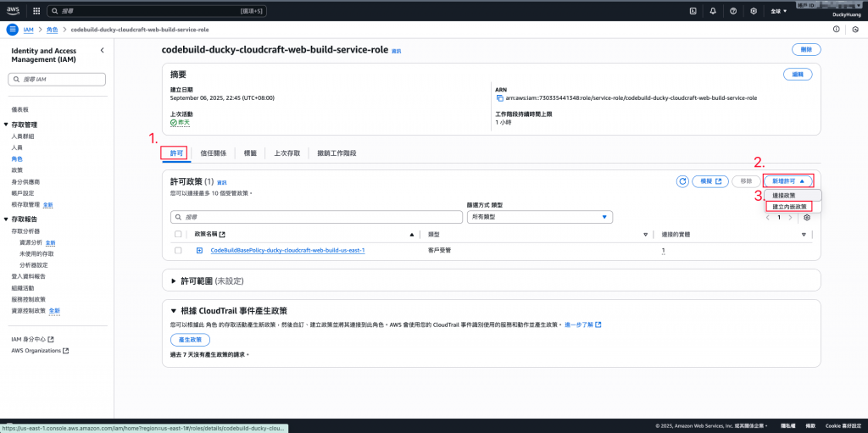Open the help question mark icon
The image size is (868, 433).
coord(733,10)
